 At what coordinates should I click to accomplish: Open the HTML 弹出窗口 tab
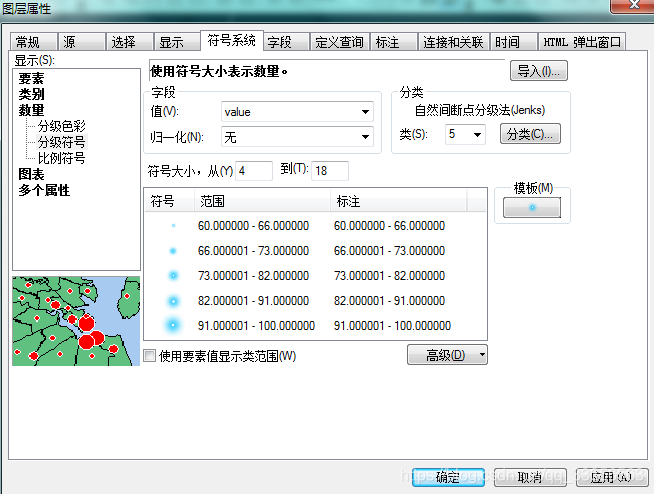(582, 42)
